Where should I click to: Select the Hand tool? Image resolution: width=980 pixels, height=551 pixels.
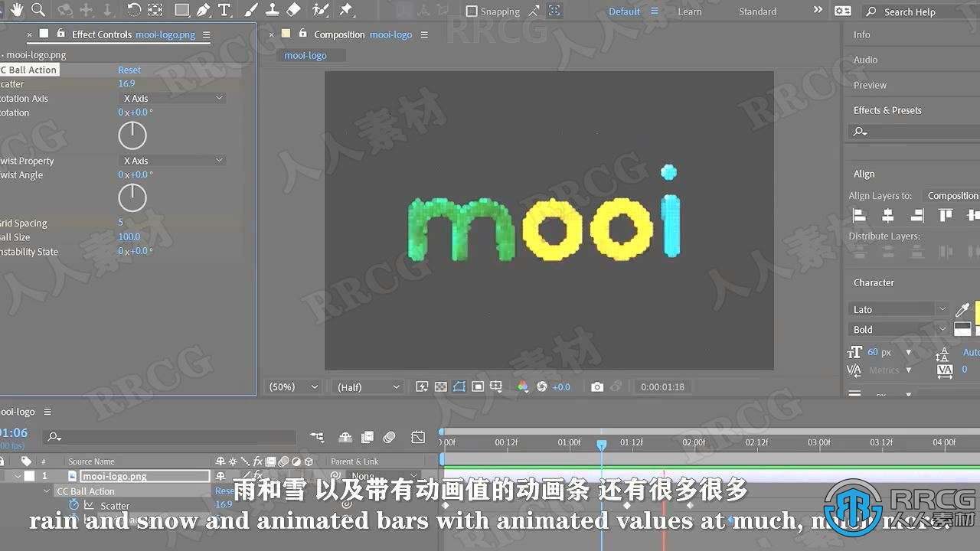pyautogui.click(x=16, y=10)
